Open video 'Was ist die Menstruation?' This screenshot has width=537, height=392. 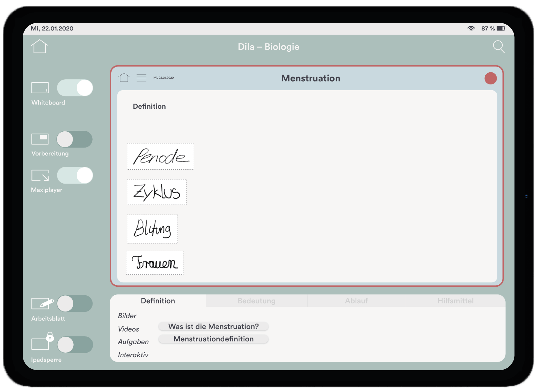[x=213, y=326]
